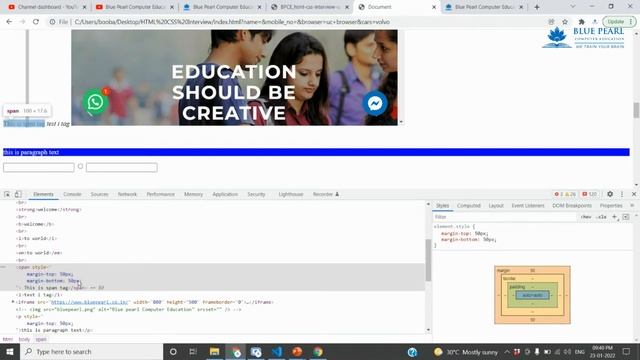Viewport: 640px width, 360px height.
Task: Select the span breadcrumb
Action: 41,339
